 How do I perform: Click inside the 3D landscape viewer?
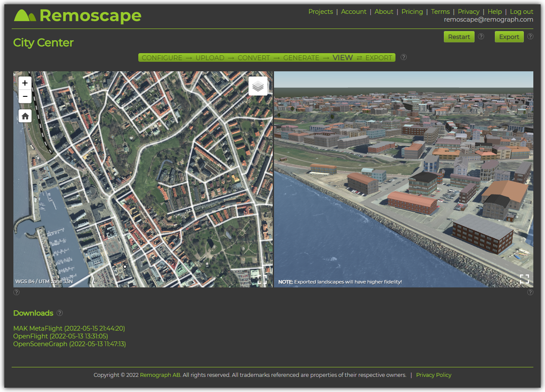(x=404, y=179)
